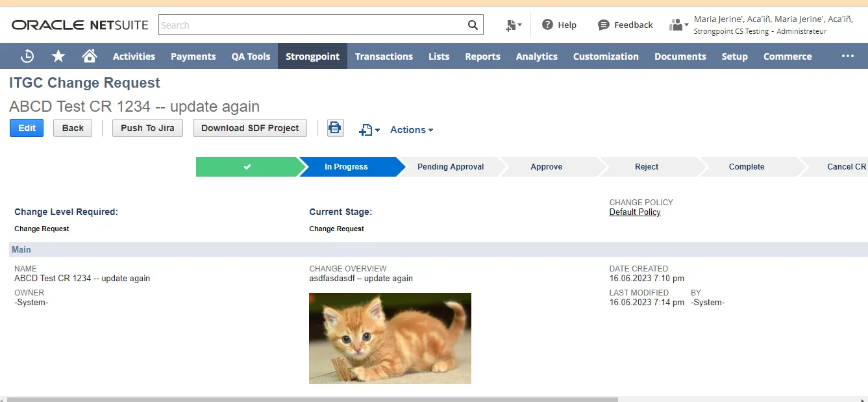Screen dimensions: 868x402
Task: Open the Commerce menu
Action: (x=787, y=57)
